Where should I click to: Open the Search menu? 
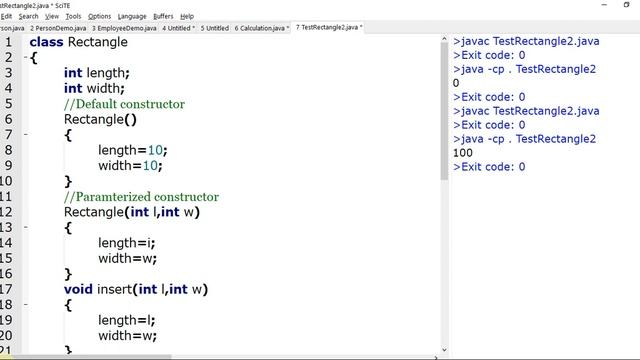click(28, 16)
